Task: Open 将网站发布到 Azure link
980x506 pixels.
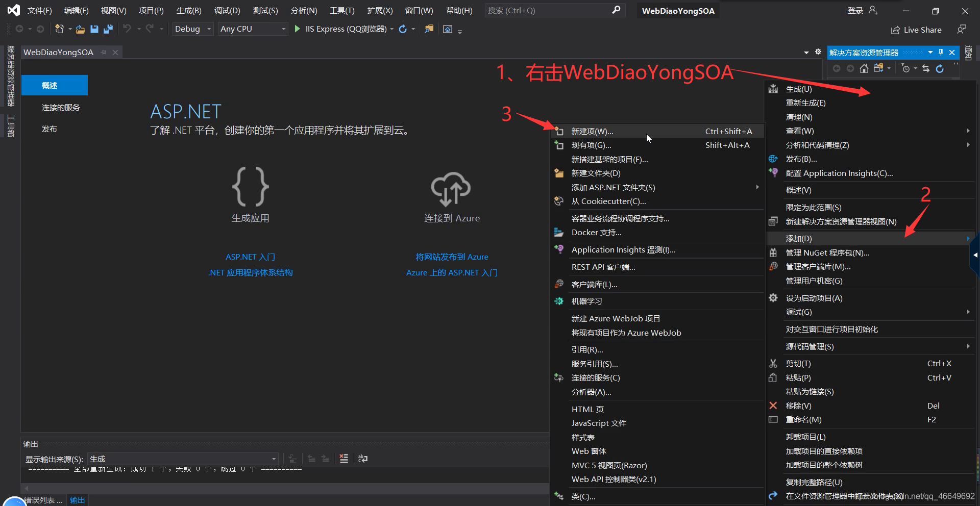Action: click(452, 257)
